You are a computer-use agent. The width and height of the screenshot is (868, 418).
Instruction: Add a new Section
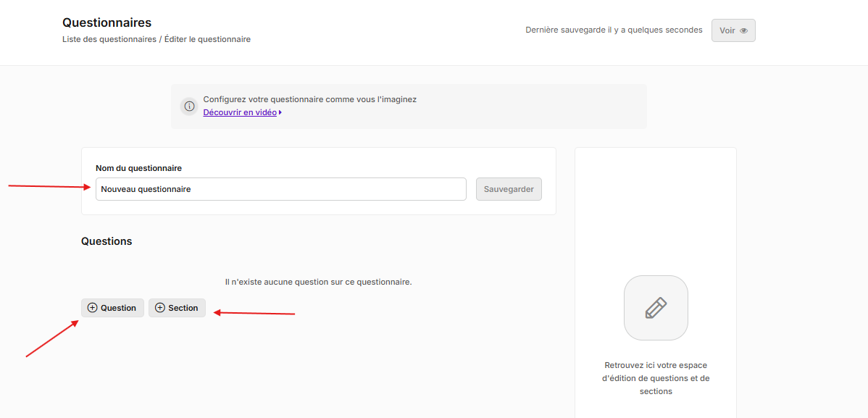[x=177, y=308]
